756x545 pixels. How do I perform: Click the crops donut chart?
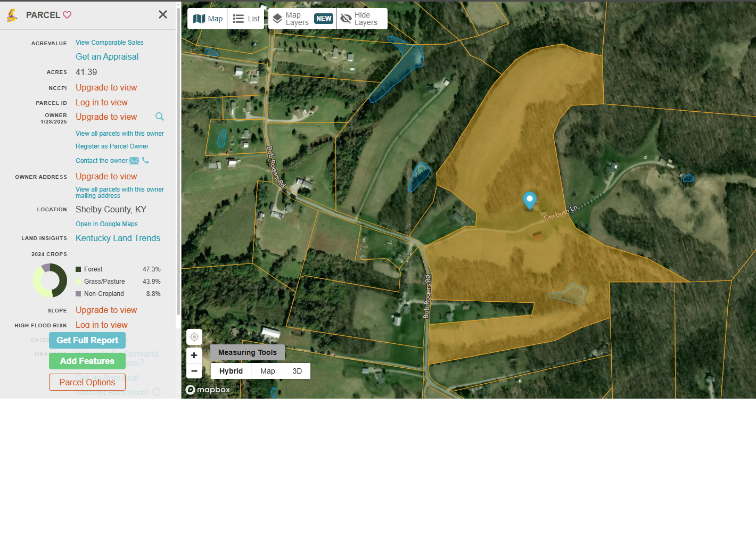[x=50, y=280]
